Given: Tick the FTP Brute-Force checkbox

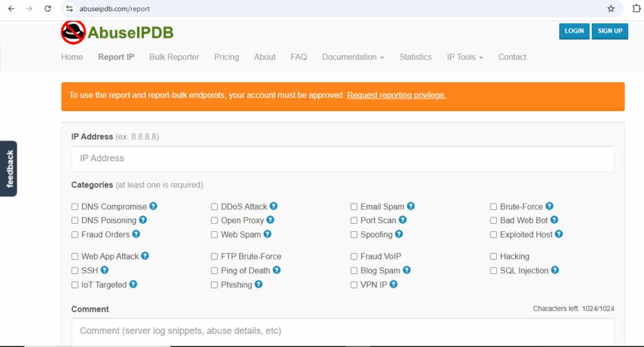Looking at the screenshot, I should (x=214, y=256).
